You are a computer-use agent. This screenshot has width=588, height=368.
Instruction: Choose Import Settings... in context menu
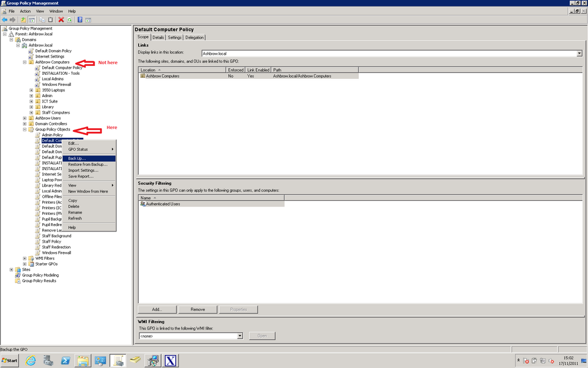point(89,171)
